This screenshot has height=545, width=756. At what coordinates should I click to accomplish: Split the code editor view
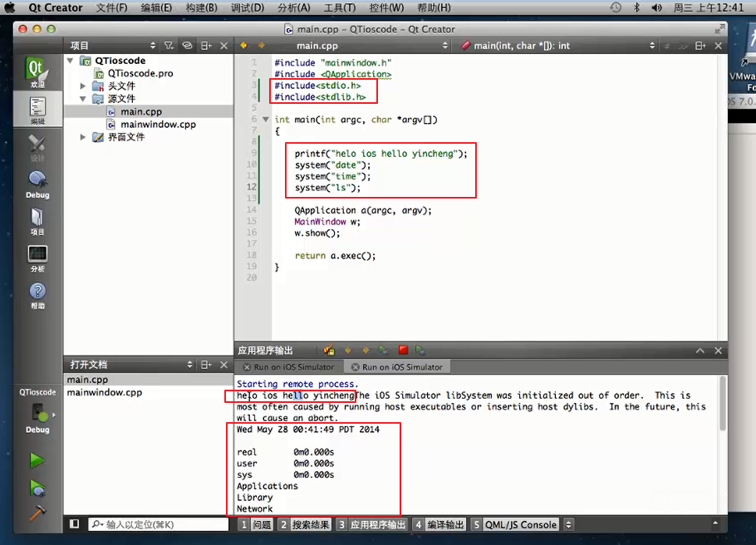[x=700, y=46]
